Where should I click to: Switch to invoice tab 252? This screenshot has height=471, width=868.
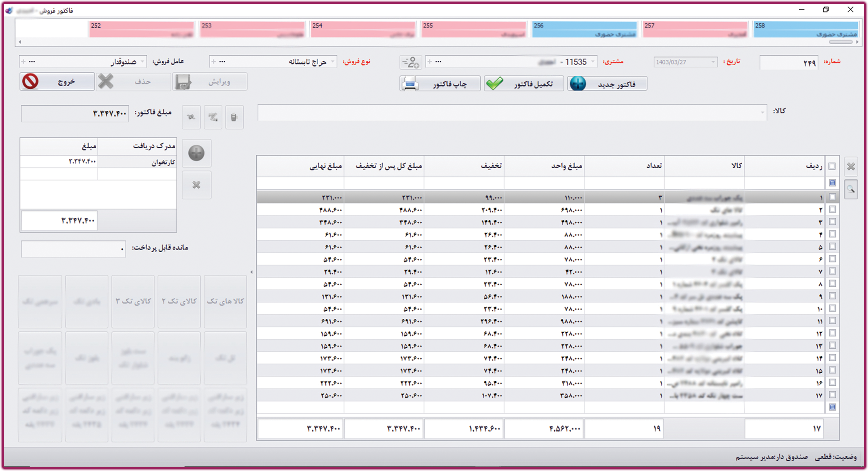click(142, 29)
